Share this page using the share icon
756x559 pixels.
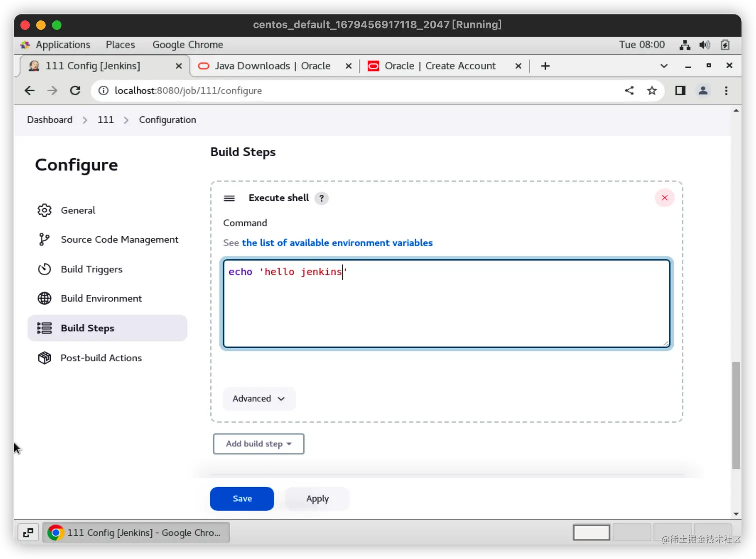[x=629, y=90]
